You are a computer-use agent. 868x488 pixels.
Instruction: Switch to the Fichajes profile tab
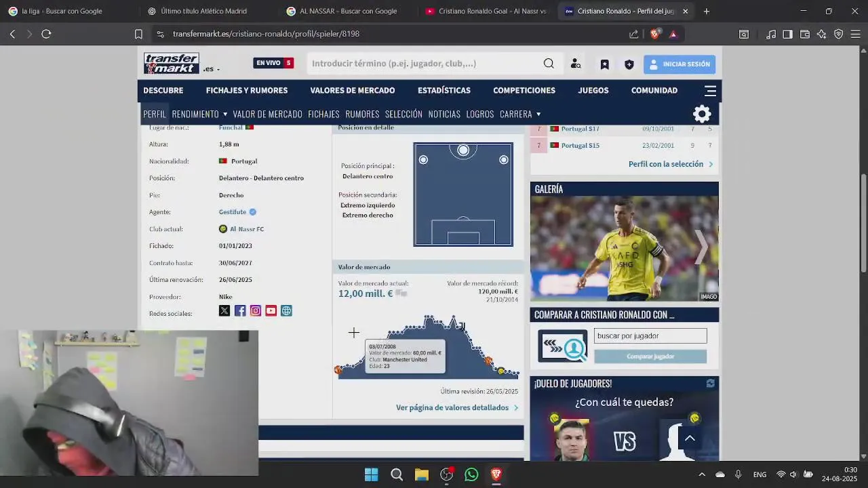click(323, 114)
